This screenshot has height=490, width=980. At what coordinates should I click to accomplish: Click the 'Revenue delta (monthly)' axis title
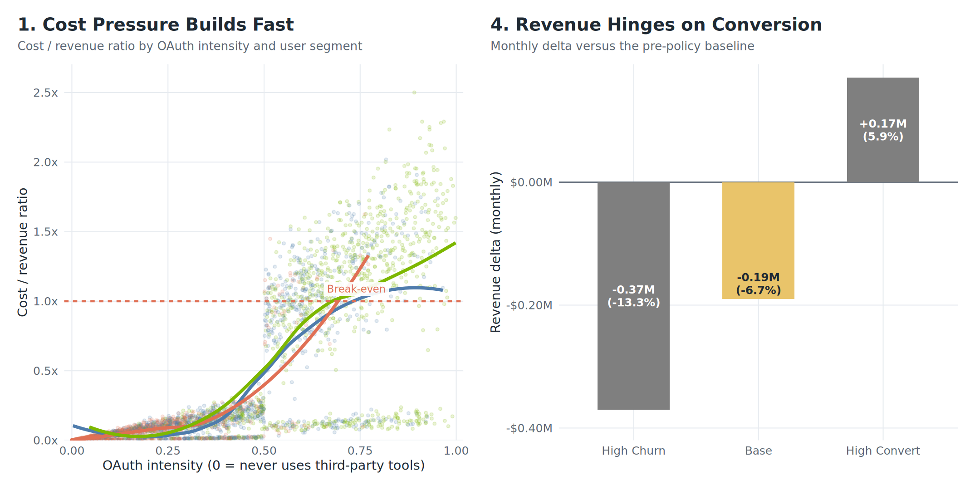click(496, 252)
